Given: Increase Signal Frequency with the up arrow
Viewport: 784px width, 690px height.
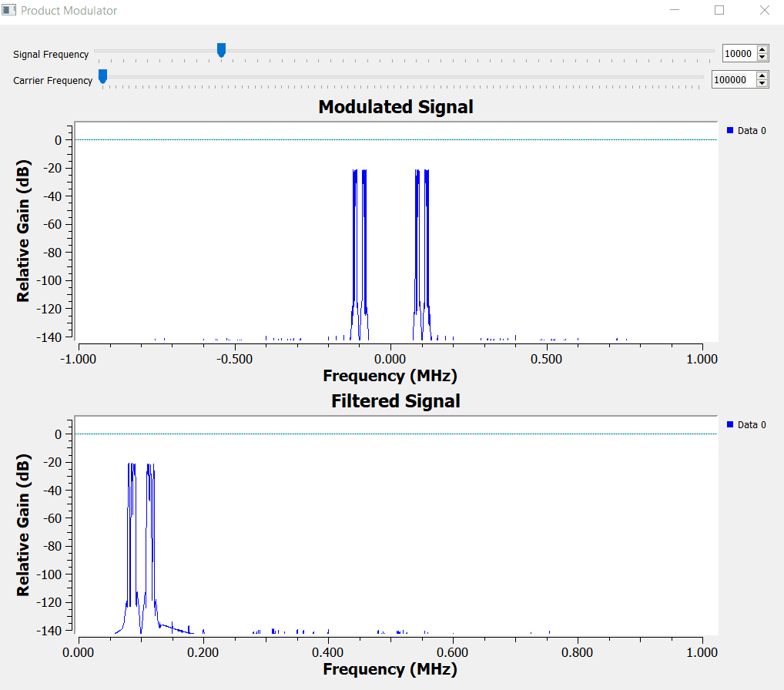Looking at the screenshot, I should pyautogui.click(x=762, y=50).
